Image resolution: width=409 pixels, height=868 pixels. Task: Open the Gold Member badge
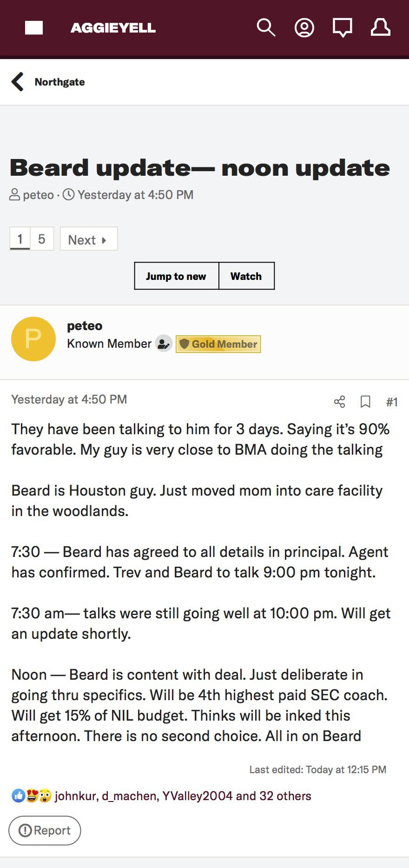pyautogui.click(x=218, y=344)
